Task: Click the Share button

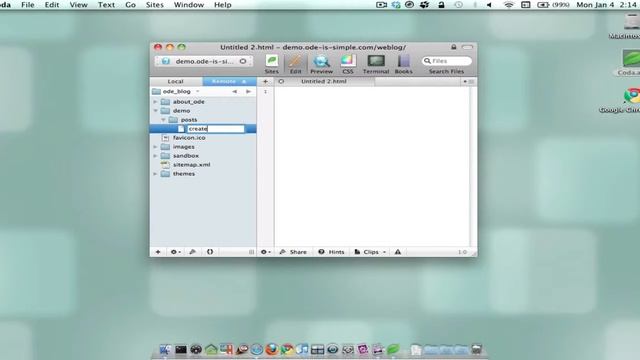Action: (x=293, y=252)
